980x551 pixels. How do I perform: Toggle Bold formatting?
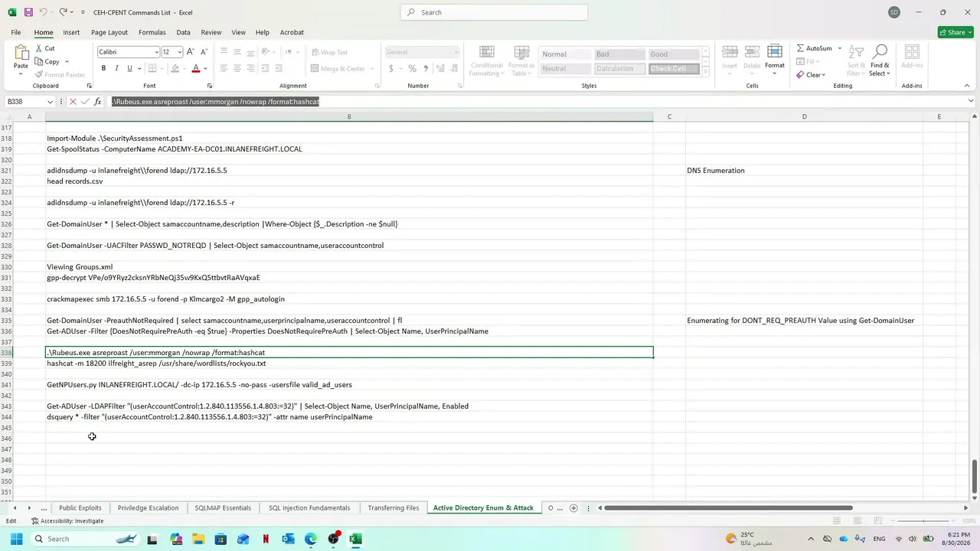point(103,69)
